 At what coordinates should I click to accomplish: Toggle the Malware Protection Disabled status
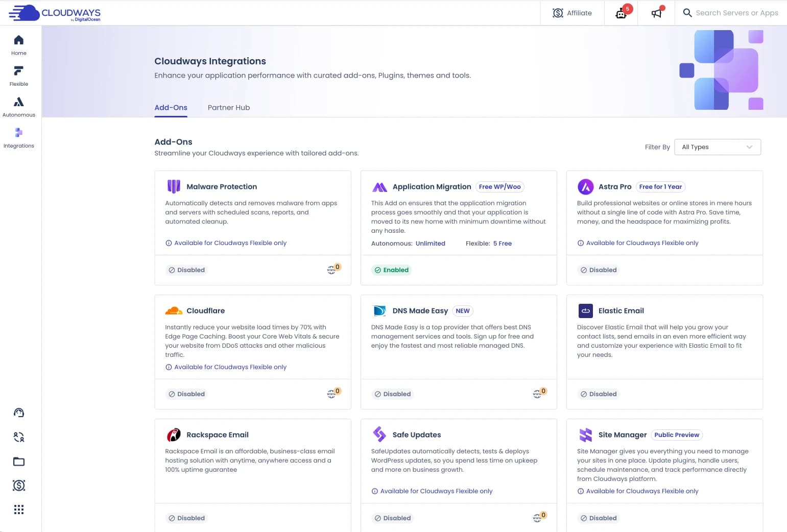pyautogui.click(x=187, y=270)
